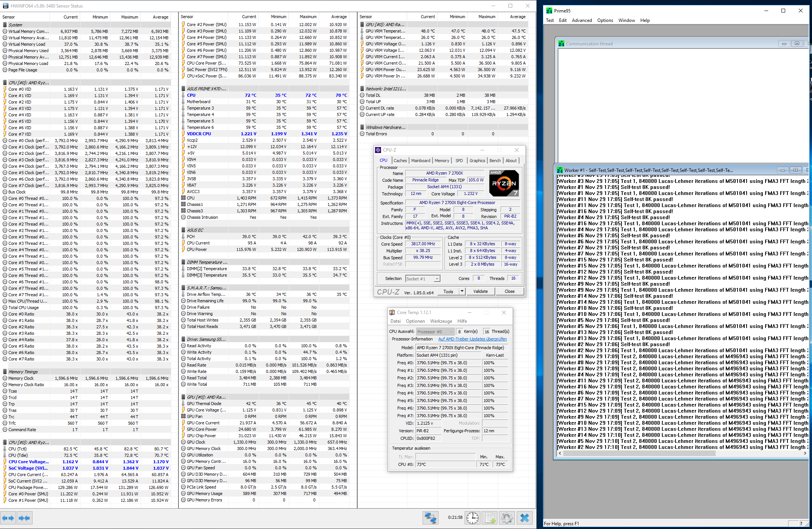Open the CPU-Z Socket #1 selection dropdown

pos(423,279)
